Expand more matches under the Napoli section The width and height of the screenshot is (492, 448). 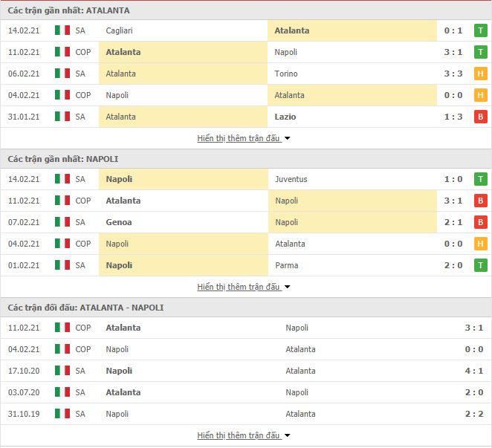tap(244, 287)
